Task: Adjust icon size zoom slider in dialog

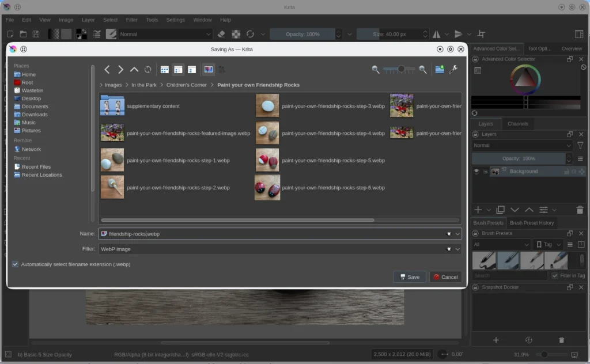Action: (399, 70)
